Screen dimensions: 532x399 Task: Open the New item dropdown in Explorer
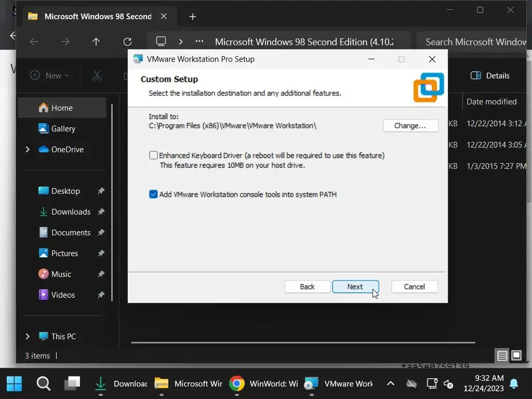tap(49, 75)
